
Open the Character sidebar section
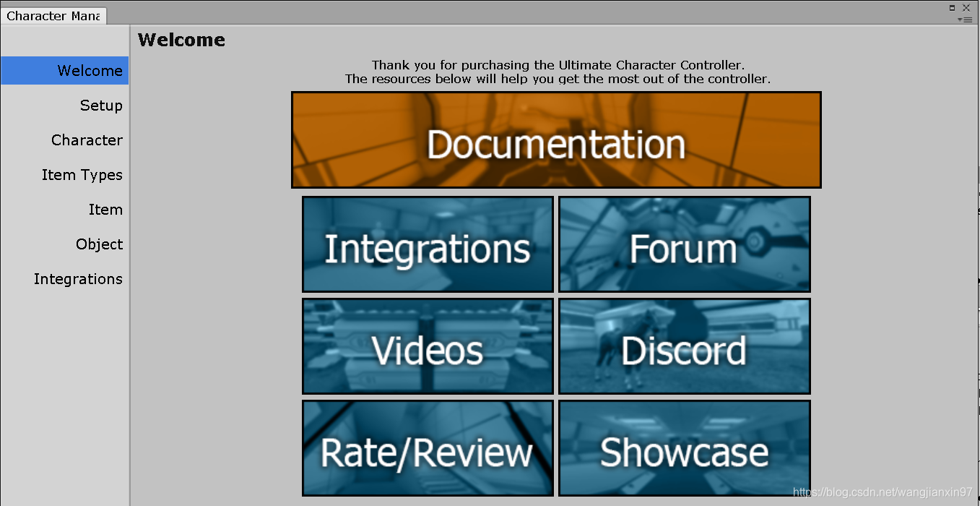click(x=65, y=140)
